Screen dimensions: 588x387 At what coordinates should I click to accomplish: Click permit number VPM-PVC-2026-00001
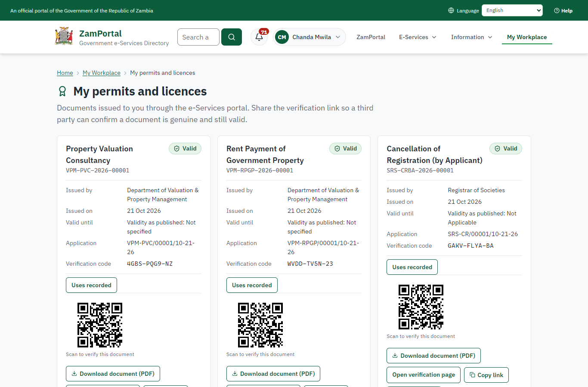[x=98, y=170]
